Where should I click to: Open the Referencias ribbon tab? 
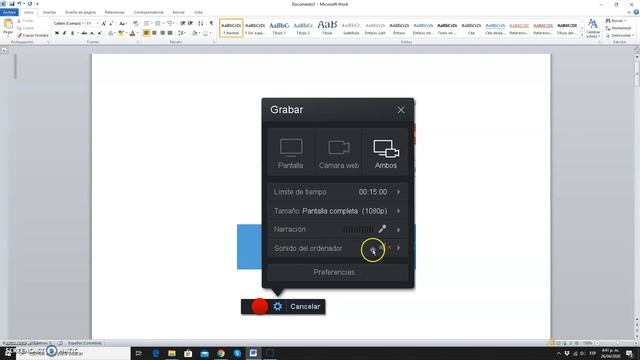[115, 12]
